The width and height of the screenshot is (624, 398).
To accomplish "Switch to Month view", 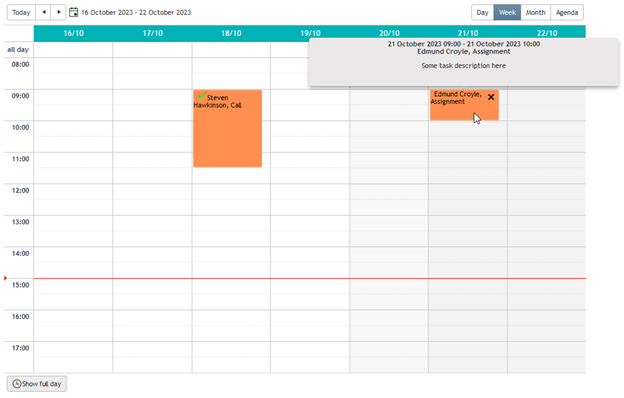I will click(535, 12).
